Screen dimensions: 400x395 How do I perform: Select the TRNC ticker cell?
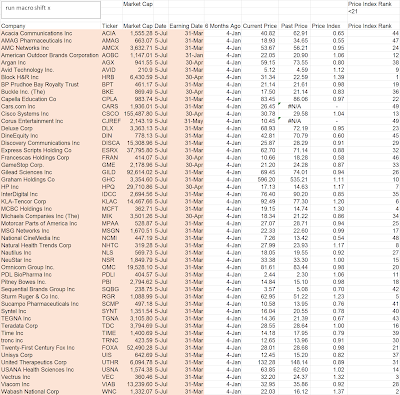[x=112, y=341]
